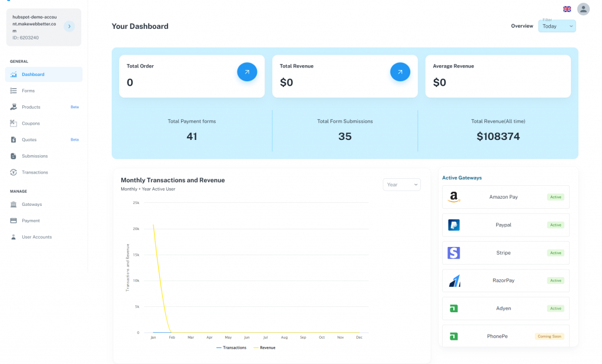Open the Today filter dropdown

(557, 26)
